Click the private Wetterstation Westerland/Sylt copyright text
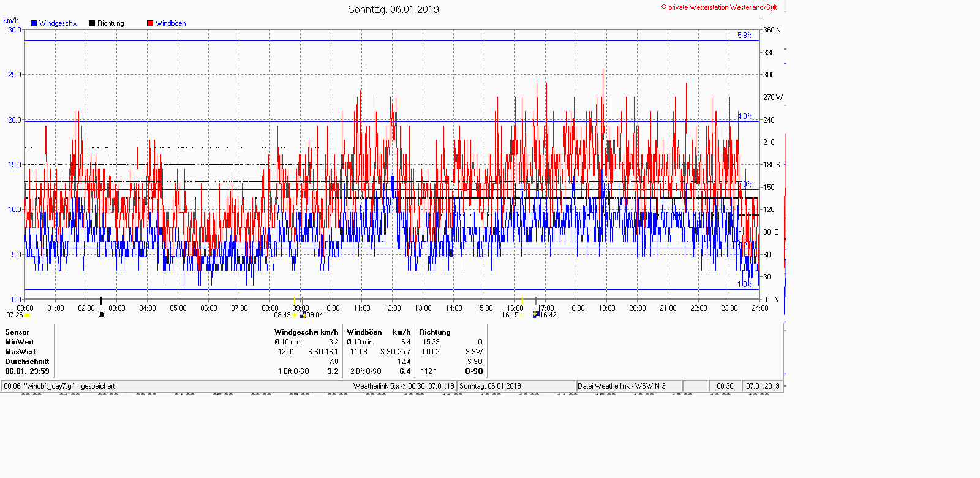 [x=719, y=7]
